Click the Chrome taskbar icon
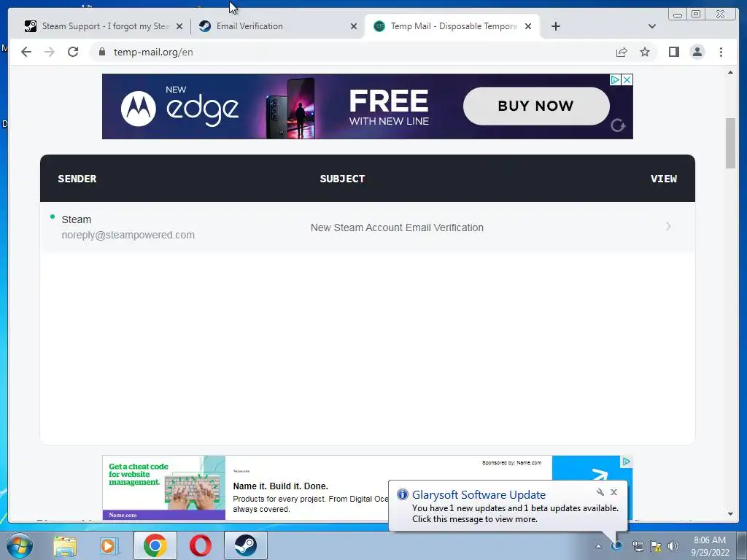This screenshot has width=747, height=560. pyautogui.click(x=155, y=545)
